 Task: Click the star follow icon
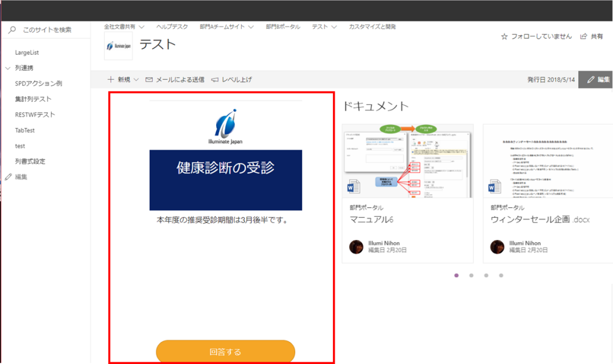click(x=504, y=37)
